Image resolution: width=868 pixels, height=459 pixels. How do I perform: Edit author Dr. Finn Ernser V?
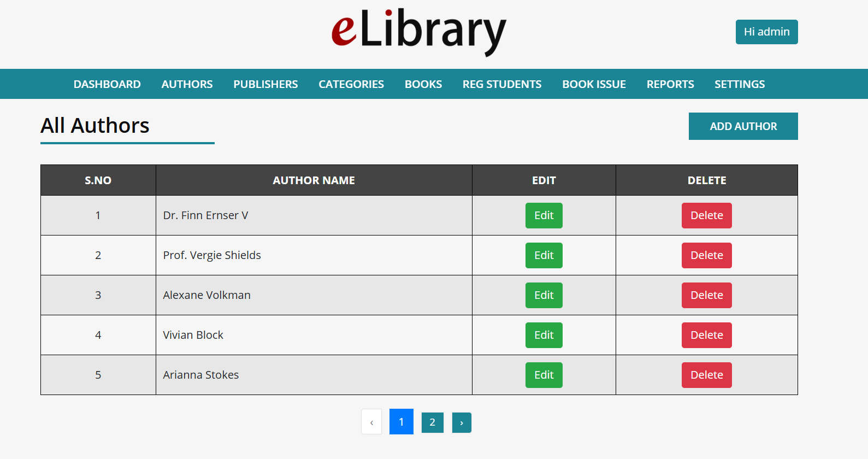pos(544,215)
